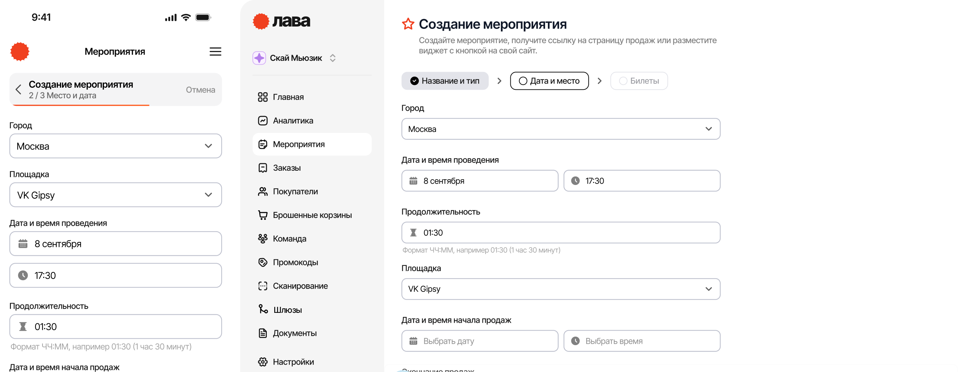Screen dimensions: 980x372
Task: Select the Дата и место step radio
Action: coord(523,81)
